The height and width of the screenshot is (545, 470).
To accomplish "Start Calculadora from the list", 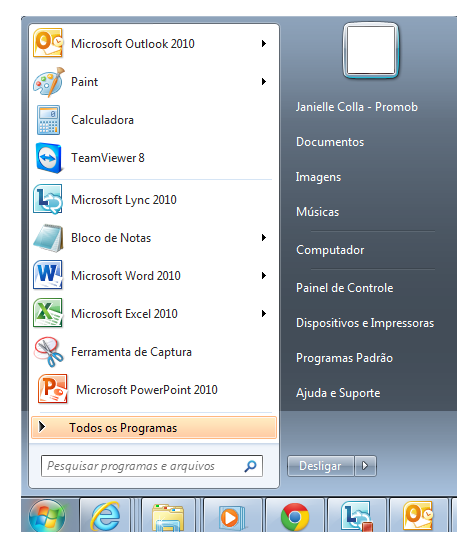I will [x=102, y=120].
